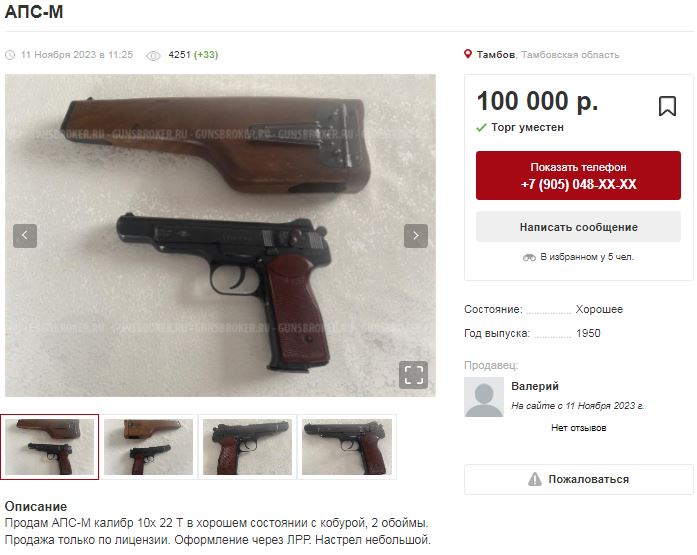Open seller profile link Валерий
Image resolution: width=697 pixels, height=555 pixels.
tap(535, 386)
